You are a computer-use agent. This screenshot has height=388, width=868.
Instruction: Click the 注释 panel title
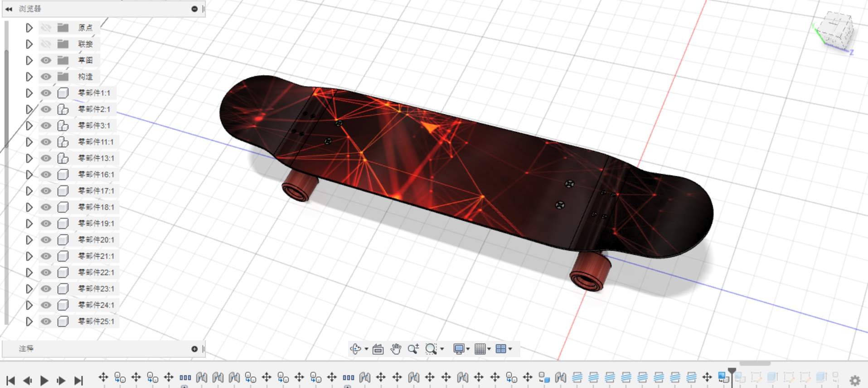point(26,349)
